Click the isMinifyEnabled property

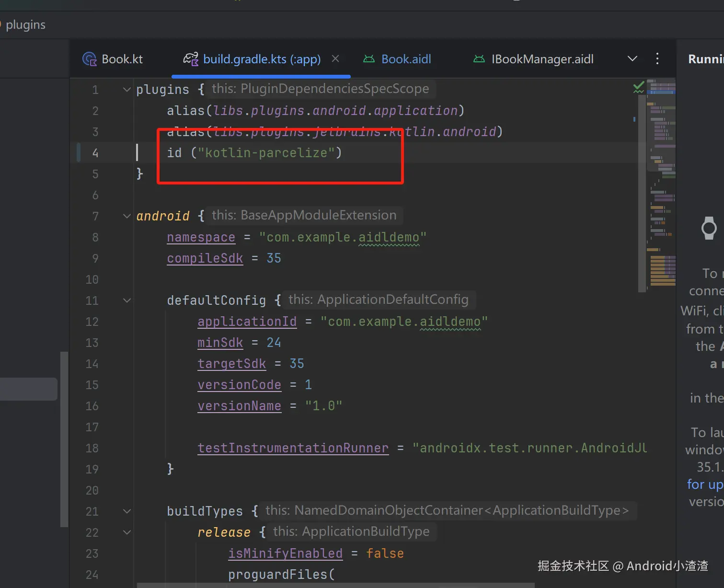coord(286,553)
